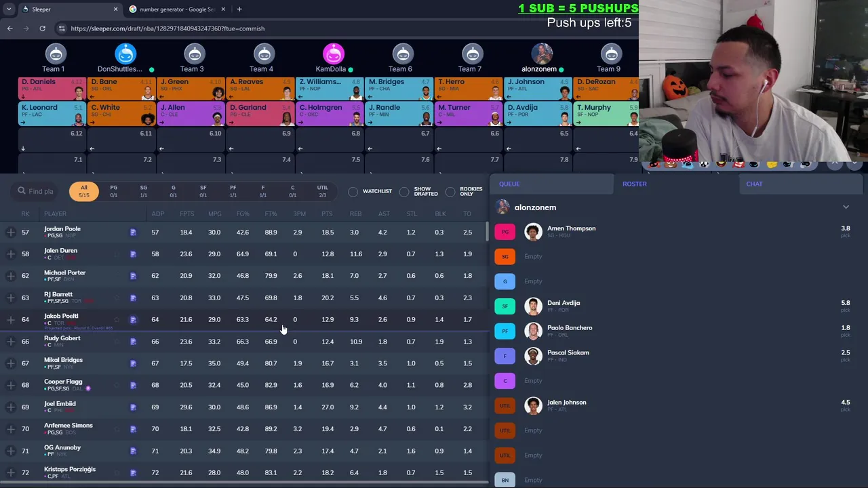Open the C. Holmgren draft pick card
The height and width of the screenshot is (488, 868).
tap(329, 114)
